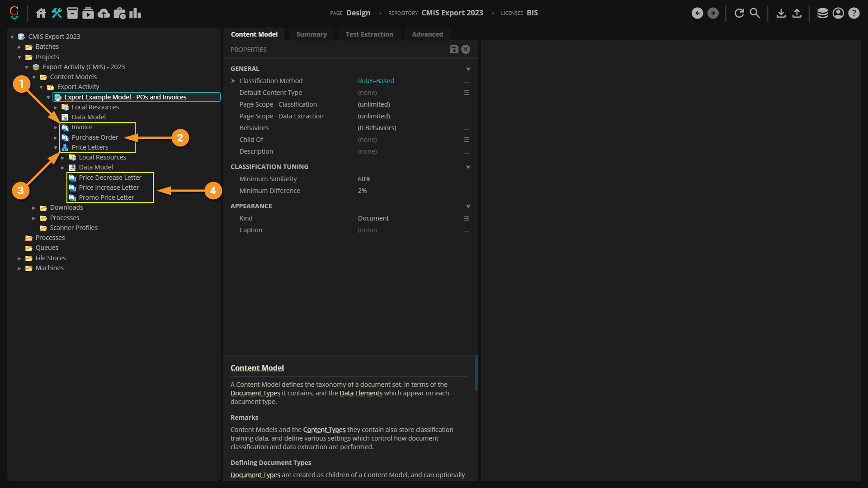Save properties using the floppy disk icon

coord(454,49)
